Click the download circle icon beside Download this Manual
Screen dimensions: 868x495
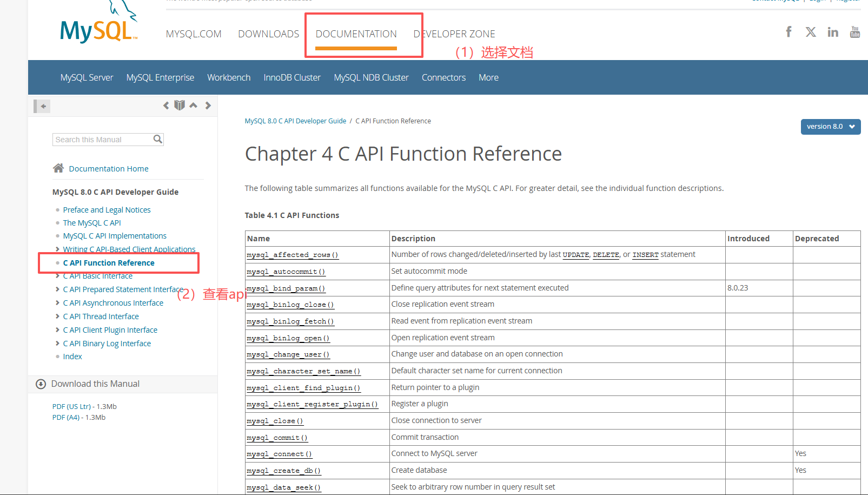41,384
